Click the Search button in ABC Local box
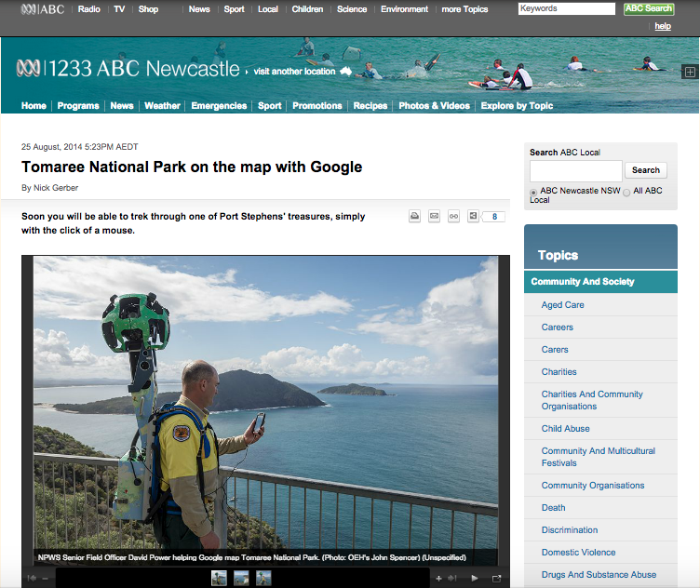This screenshot has width=700, height=588. 645,170
